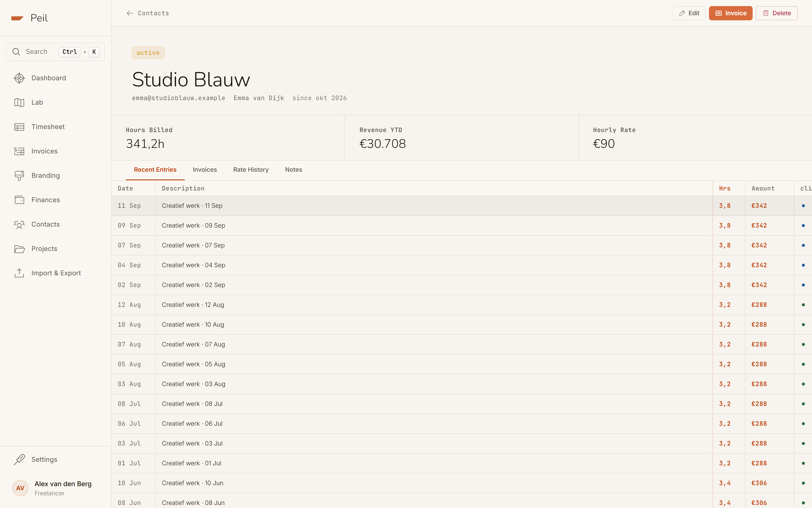Click the Invoices sidebar icon
The image size is (812, 508).
(19, 151)
